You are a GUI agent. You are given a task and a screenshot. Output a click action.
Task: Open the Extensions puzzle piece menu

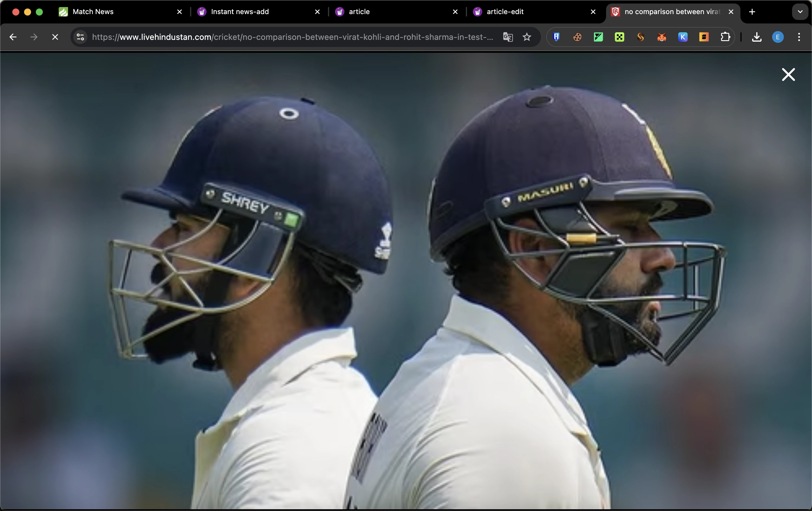[725, 37]
